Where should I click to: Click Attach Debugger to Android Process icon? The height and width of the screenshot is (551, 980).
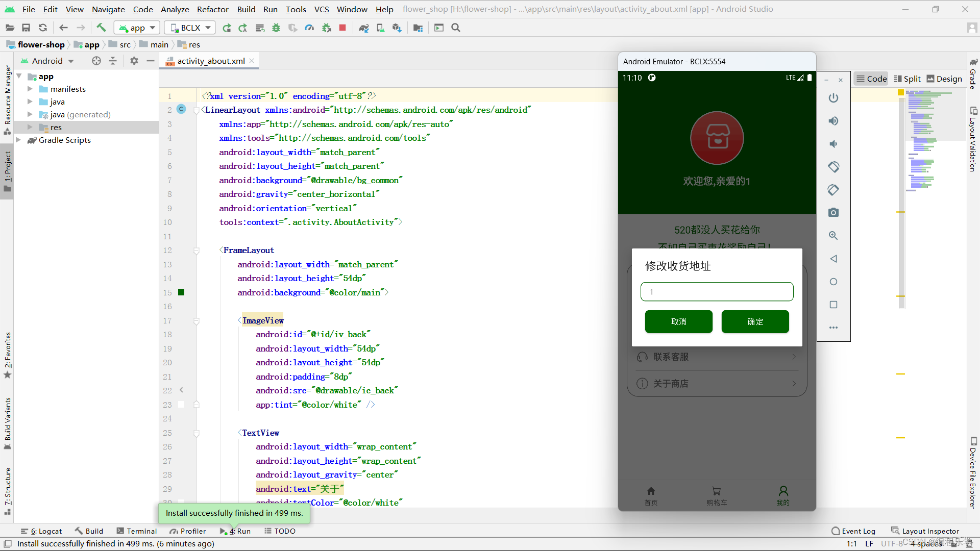pos(327,28)
